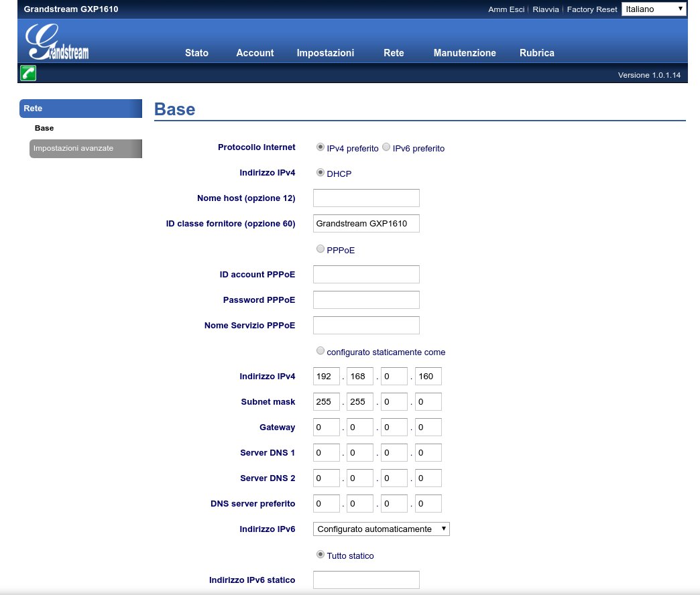Open Impostazioni avanzate in sidebar
700x595 pixels.
[86, 149]
